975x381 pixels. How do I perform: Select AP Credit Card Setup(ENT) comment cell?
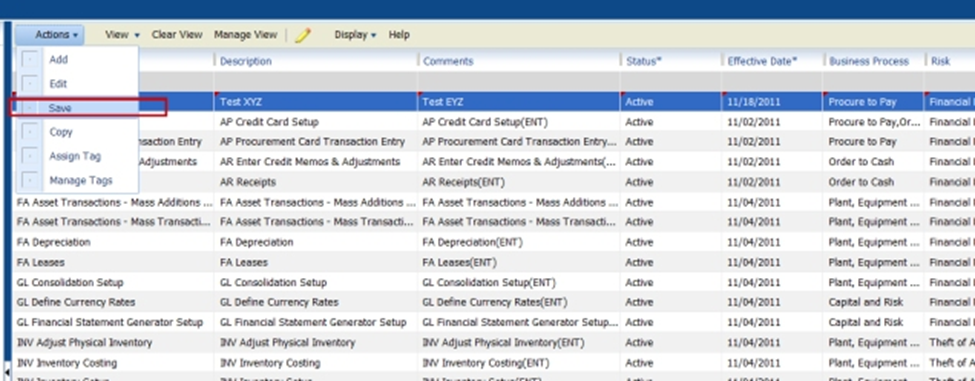[519, 122]
